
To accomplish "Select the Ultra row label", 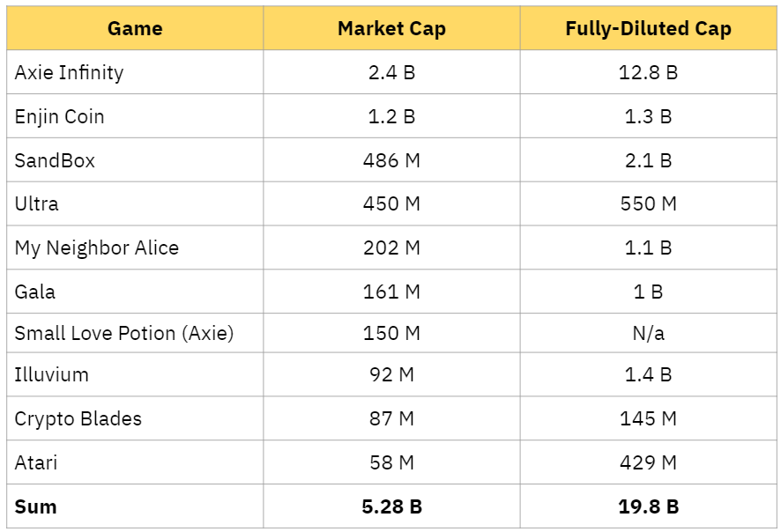I will pyautogui.click(x=37, y=204).
